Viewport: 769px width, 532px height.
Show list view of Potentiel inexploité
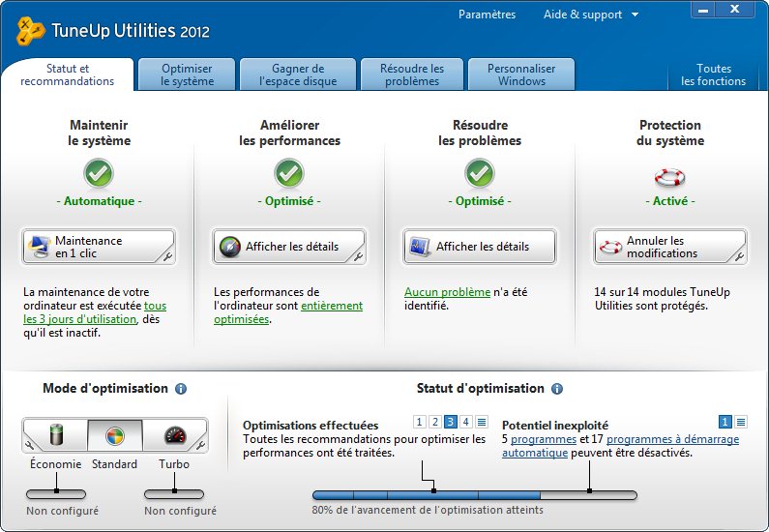point(741,422)
